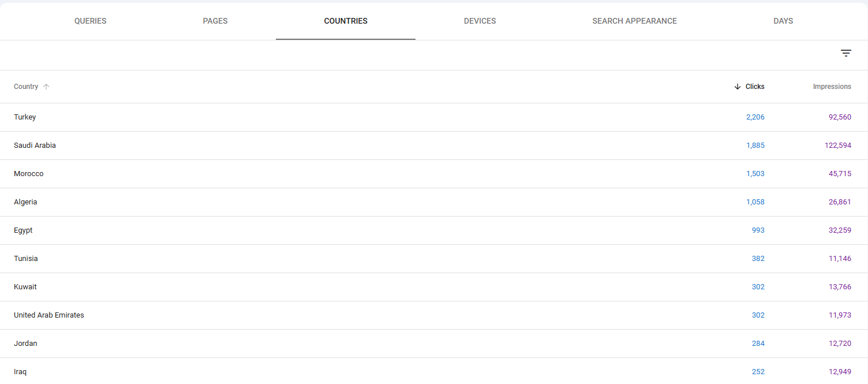Sort by the Impressions column header
Screen dimensions: 868x384
pos(832,87)
